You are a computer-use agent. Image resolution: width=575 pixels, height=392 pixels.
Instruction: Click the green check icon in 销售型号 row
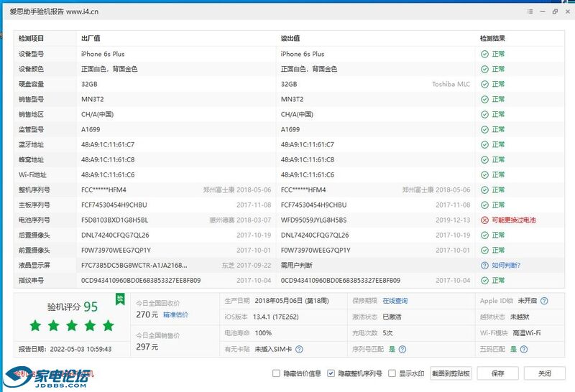tap(484, 99)
